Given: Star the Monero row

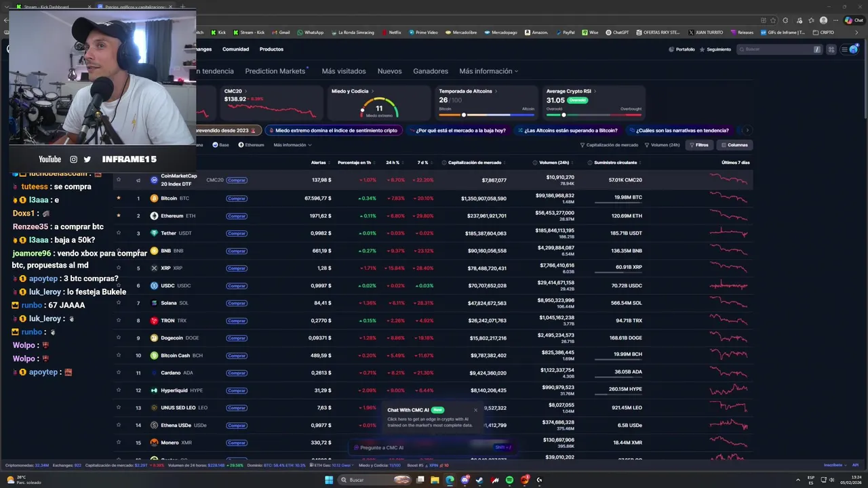Looking at the screenshot, I should point(119,443).
